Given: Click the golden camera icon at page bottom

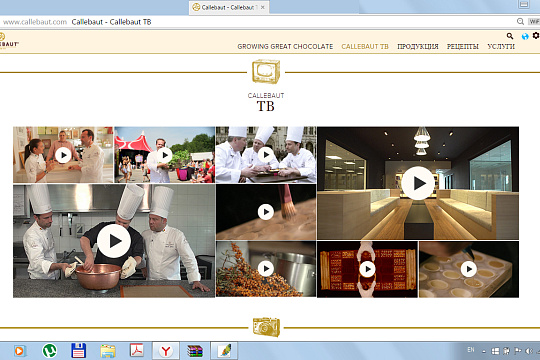Looking at the screenshot, I should (x=266, y=327).
